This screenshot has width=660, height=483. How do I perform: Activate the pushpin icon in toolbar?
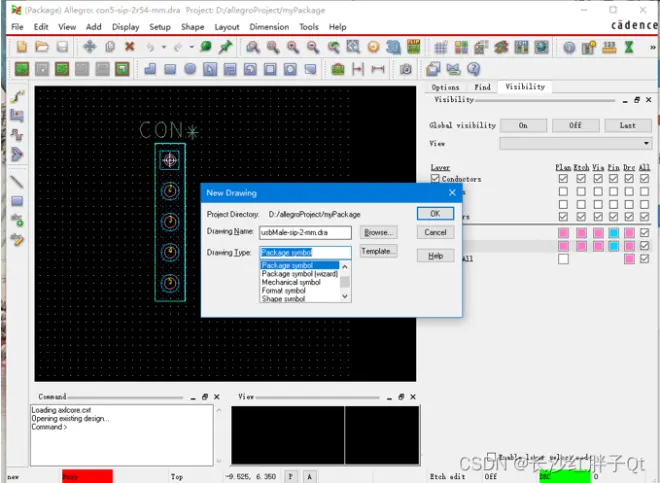tap(226, 46)
